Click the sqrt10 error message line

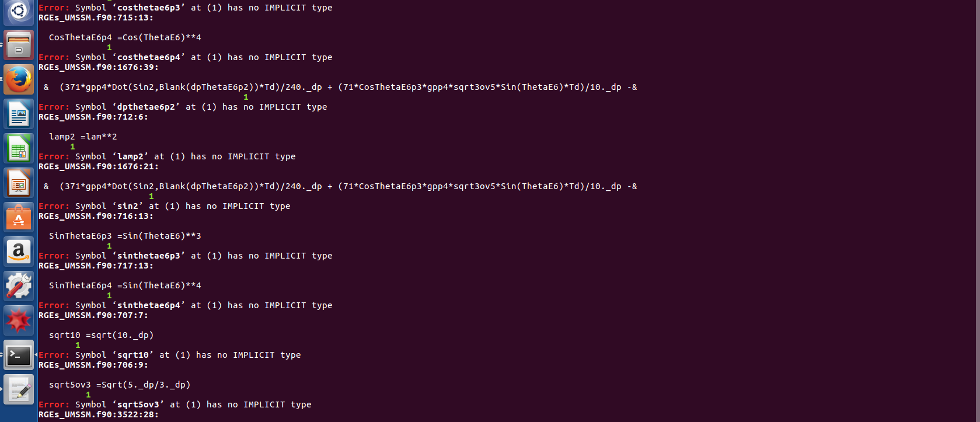coord(169,354)
